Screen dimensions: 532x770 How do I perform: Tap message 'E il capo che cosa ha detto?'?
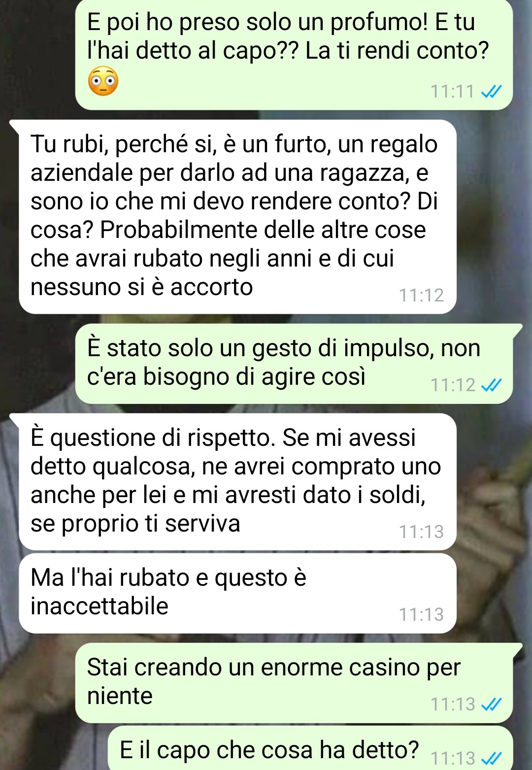(310, 748)
